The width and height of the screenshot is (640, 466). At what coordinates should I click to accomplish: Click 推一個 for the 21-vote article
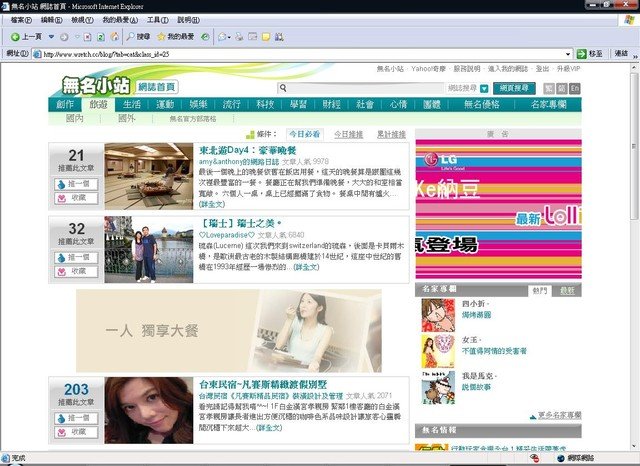(x=76, y=184)
